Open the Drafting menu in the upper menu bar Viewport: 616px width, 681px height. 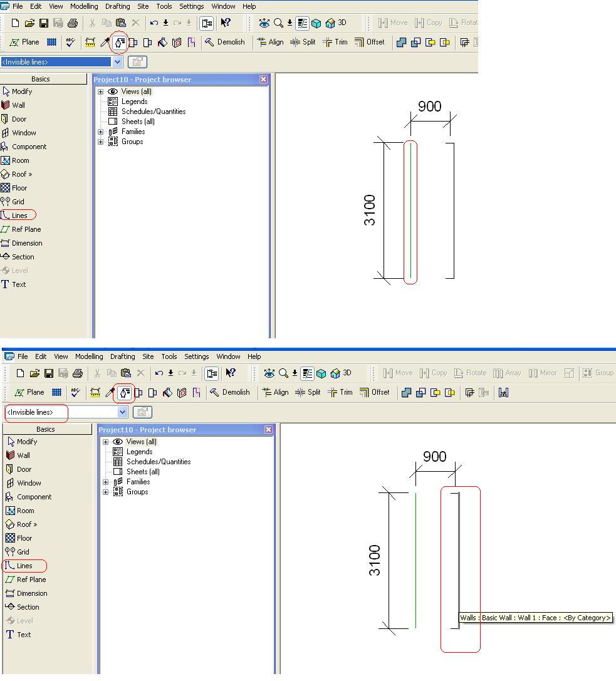[117, 6]
